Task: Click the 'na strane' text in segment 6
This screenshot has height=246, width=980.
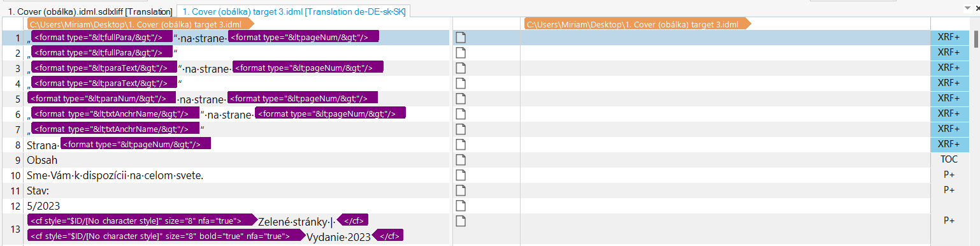Action: (231, 115)
